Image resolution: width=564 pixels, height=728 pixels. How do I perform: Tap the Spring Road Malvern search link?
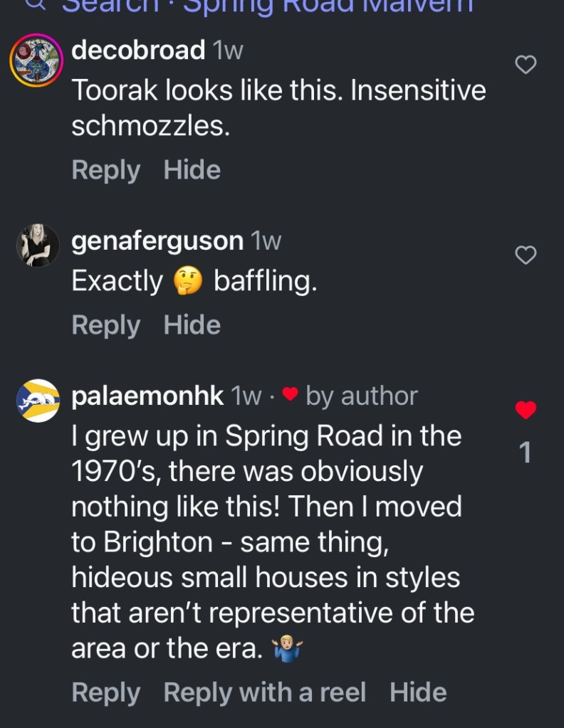328,6
